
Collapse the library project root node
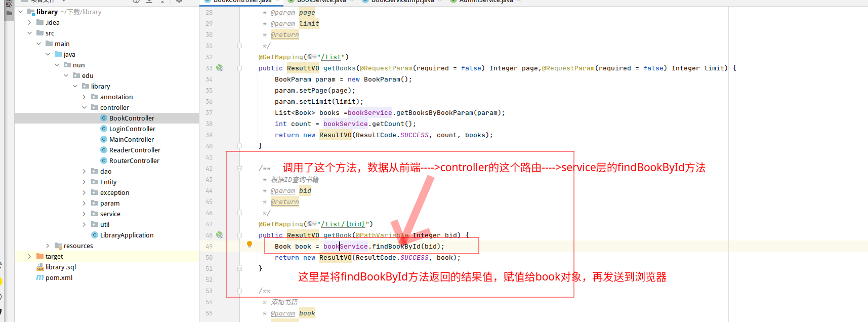click(x=20, y=12)
